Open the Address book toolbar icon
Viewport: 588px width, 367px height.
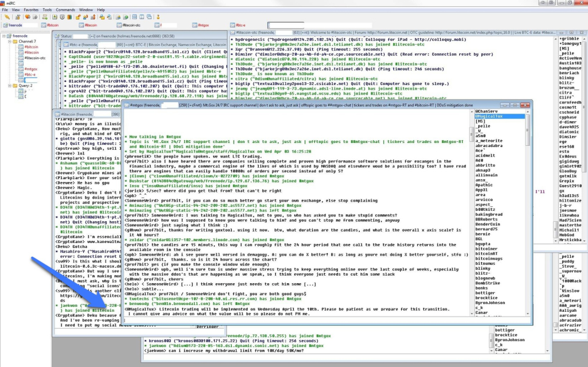[55, 17]
